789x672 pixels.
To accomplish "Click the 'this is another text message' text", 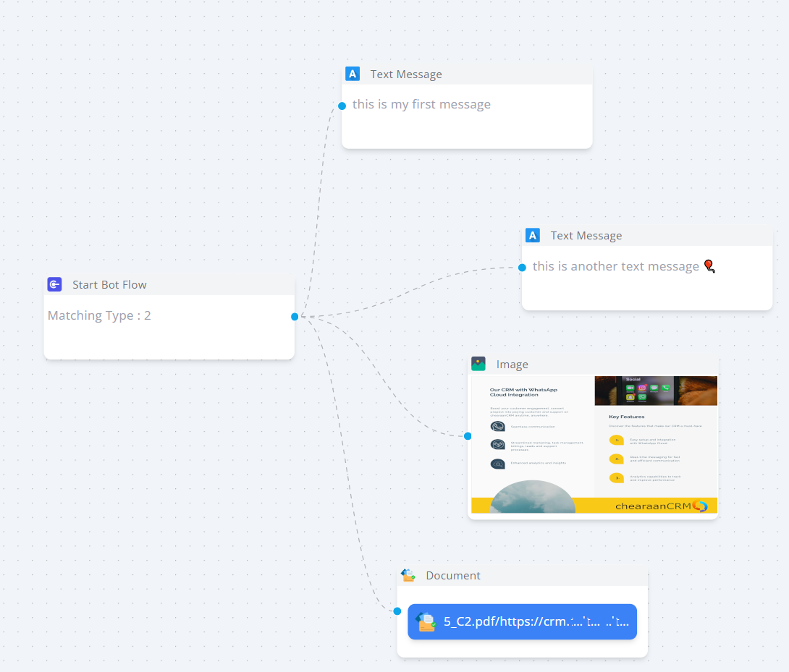I will point(615,266).
